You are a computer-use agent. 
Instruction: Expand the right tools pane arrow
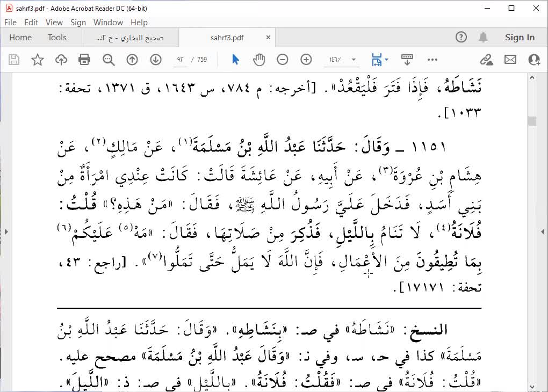pos(543,231)
